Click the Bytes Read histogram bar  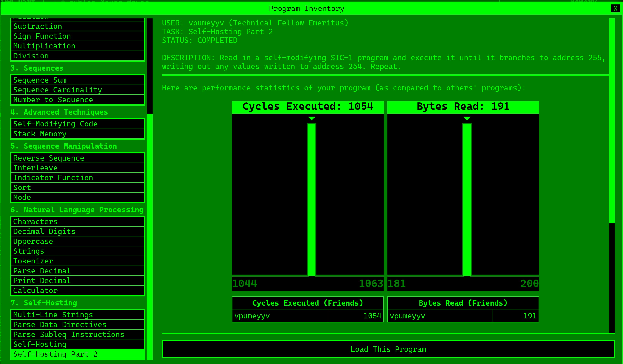(x=467, y=200)
